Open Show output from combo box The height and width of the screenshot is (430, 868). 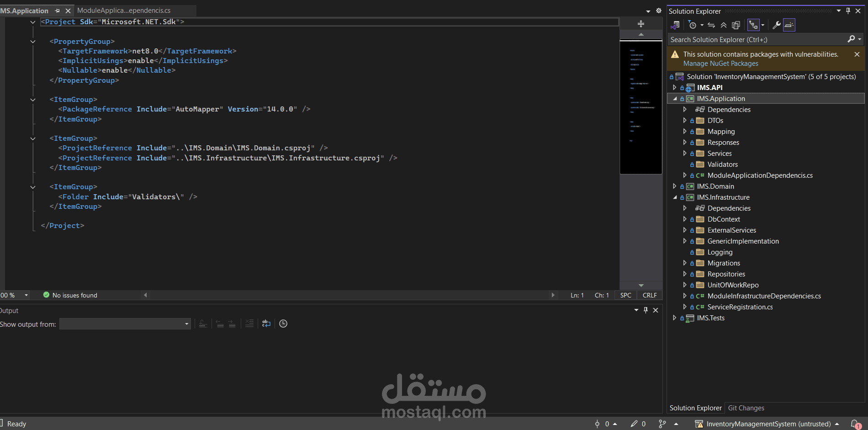(125, 324)
